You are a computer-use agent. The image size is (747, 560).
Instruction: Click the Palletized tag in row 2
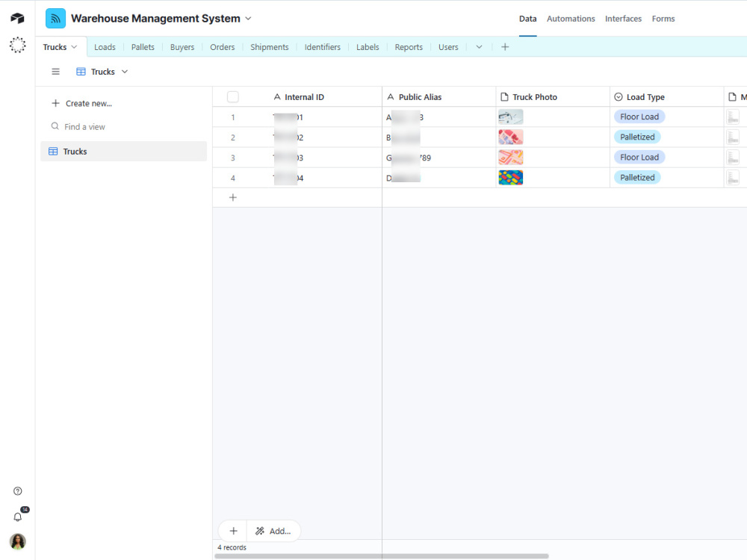coord(637,137)
